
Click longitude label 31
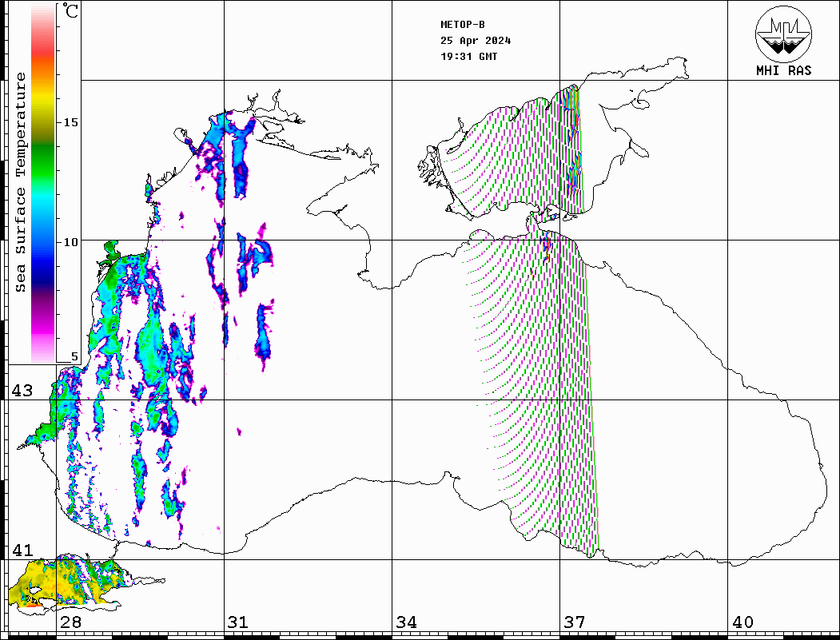238,622
